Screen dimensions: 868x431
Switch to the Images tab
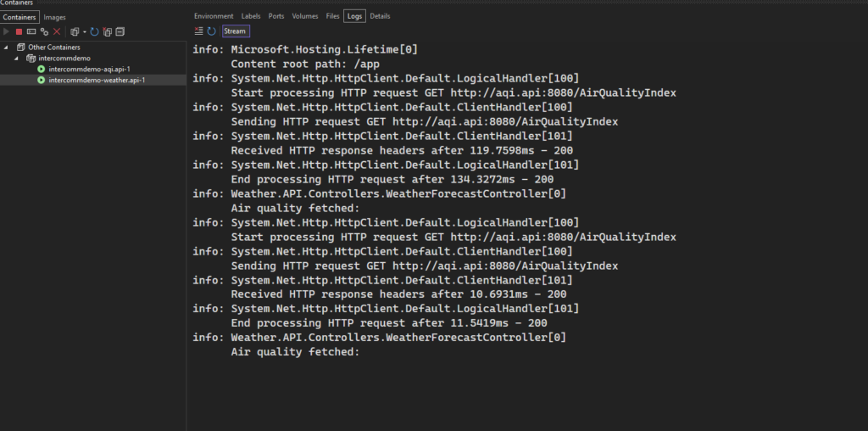coord(54,17)
